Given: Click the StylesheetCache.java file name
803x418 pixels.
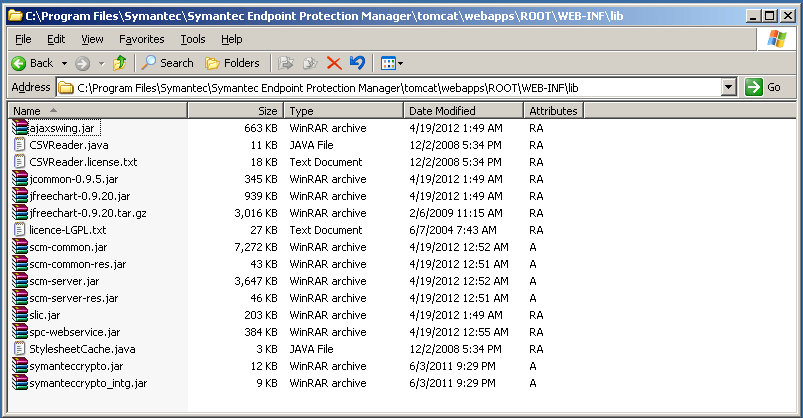Looking at the screenshot, I should point(82,349).
